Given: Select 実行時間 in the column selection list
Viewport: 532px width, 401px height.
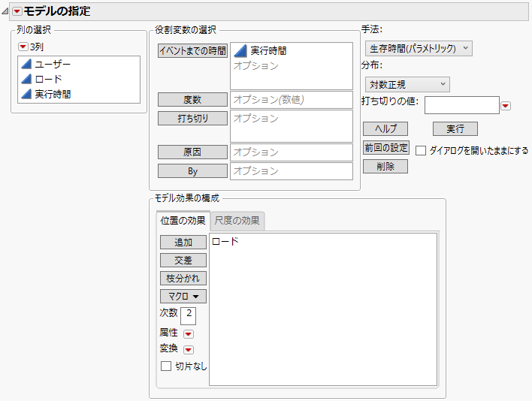Looking at the screenshot, I should pos(53,94).
